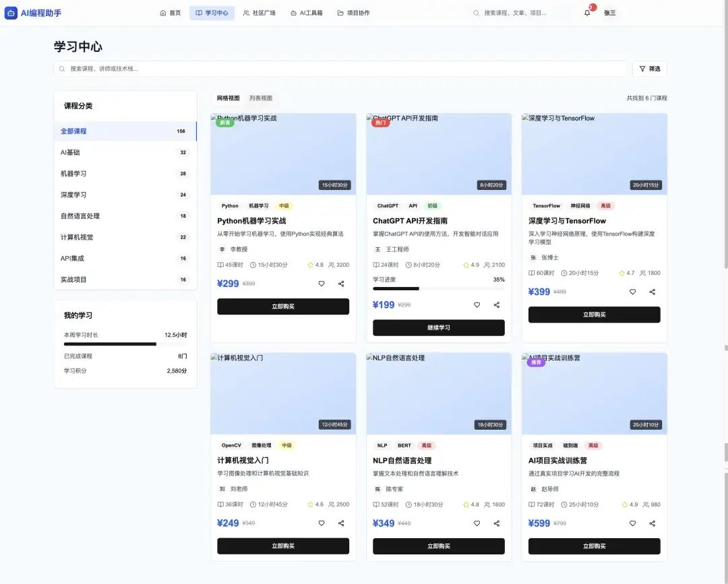This screenshot has width=728, height=584.
Task: Go to 首页 in the top navigation
Action: 171,13
